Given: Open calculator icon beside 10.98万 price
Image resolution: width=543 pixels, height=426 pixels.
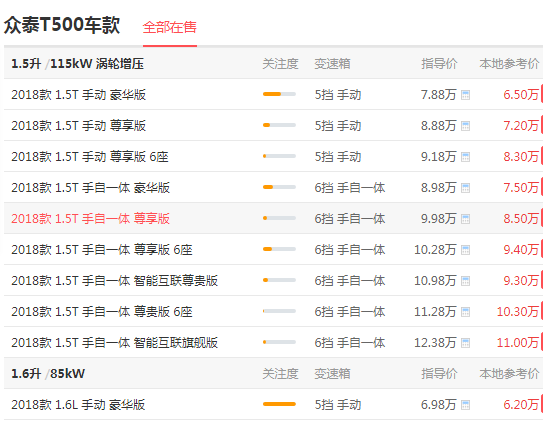Looking at the screenshot, I should [465, 281].
